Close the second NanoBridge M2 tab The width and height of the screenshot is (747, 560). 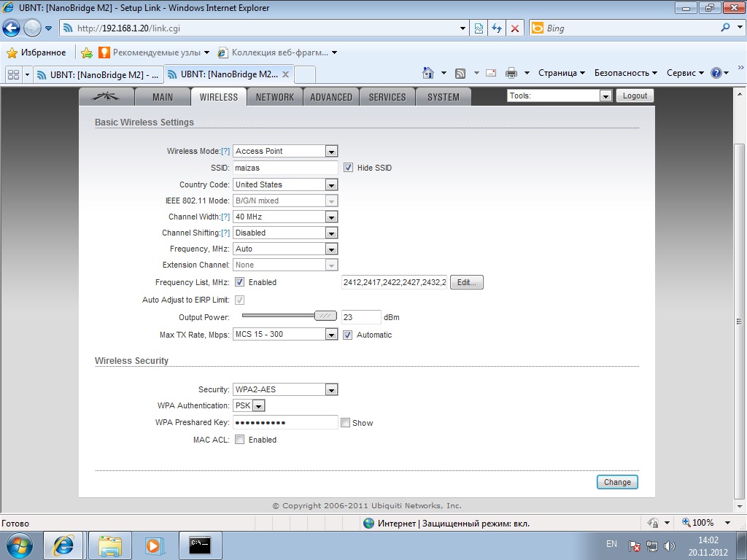click(285, 74)
